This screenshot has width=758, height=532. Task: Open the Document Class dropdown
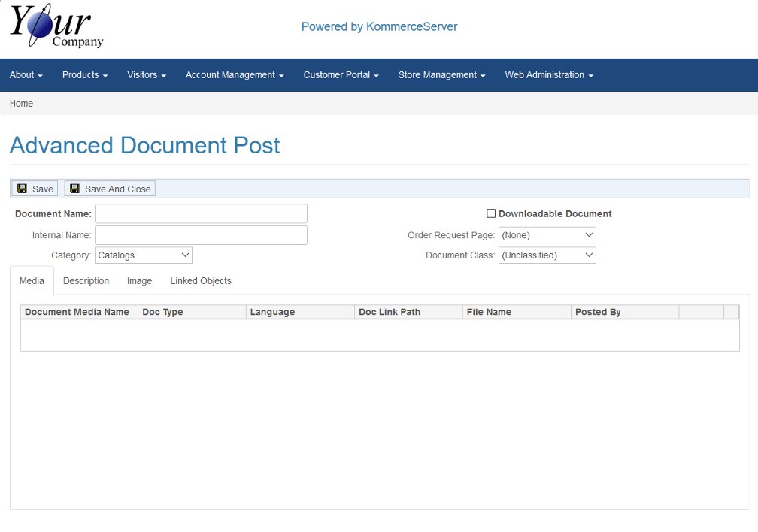click(547, 255)
